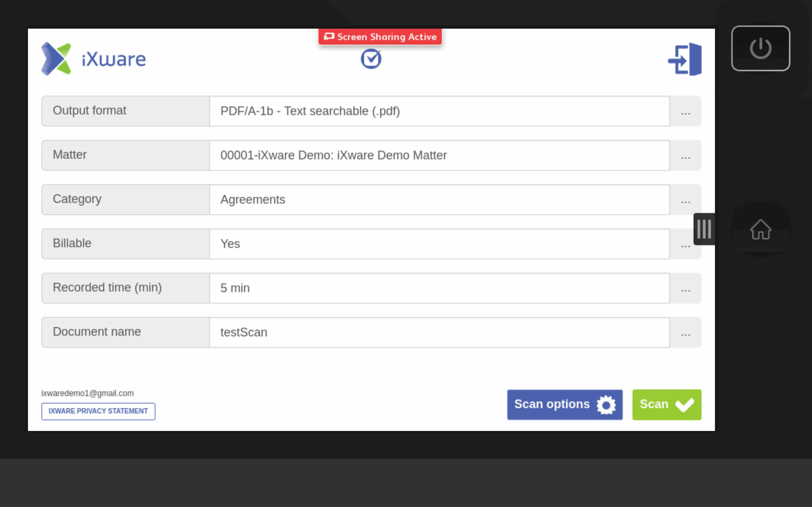Click the blue checkmark status icon
812x507 pixels.
click(x=371, y=58)
